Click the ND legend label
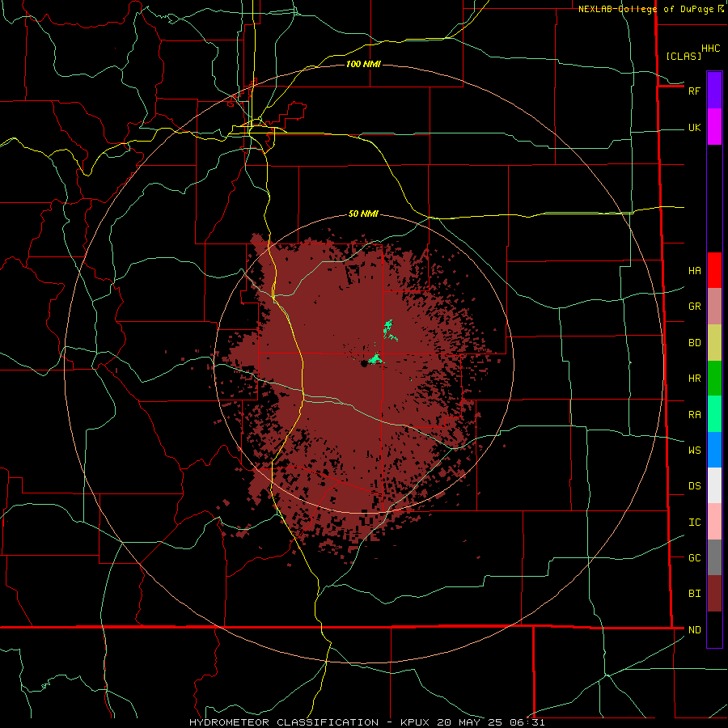728x728 pixels. click(694, 629)
